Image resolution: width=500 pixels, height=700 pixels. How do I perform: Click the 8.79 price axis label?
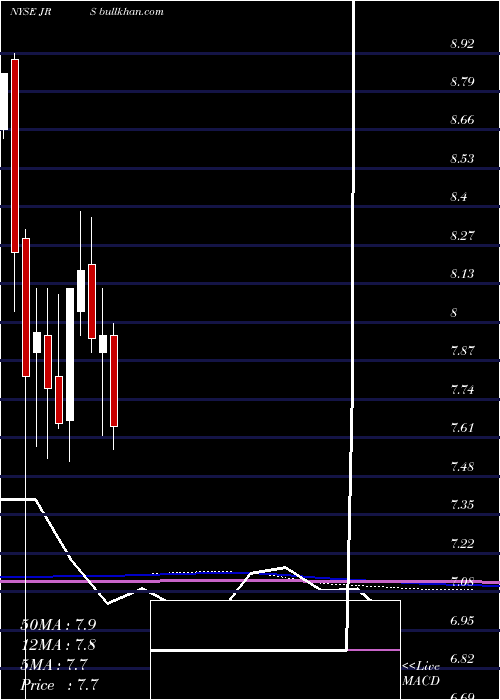[462, 82]
